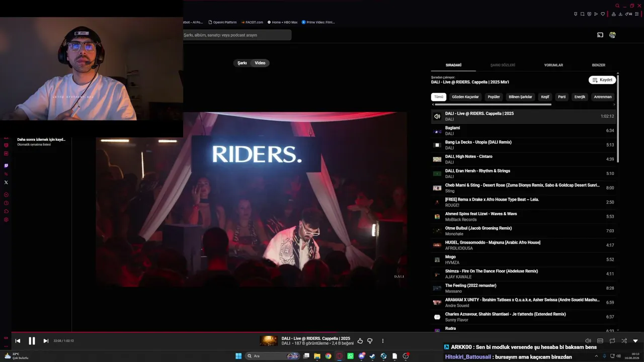Play Ahmed Spins - Waves & Wavs

pyautogui.click(x=523, y=217)
